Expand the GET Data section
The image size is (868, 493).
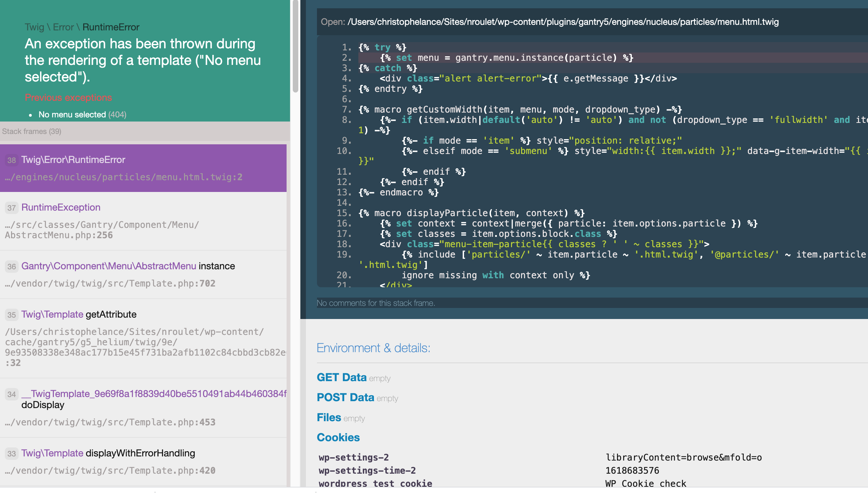point(342,377)
